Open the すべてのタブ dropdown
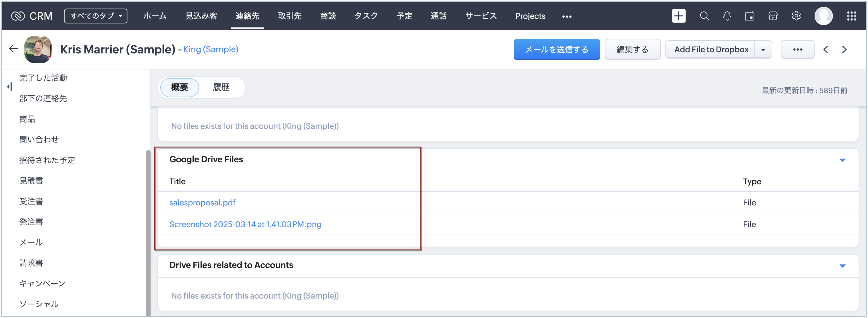The height and width of the screenshot is (318, 868). (96, 16)
